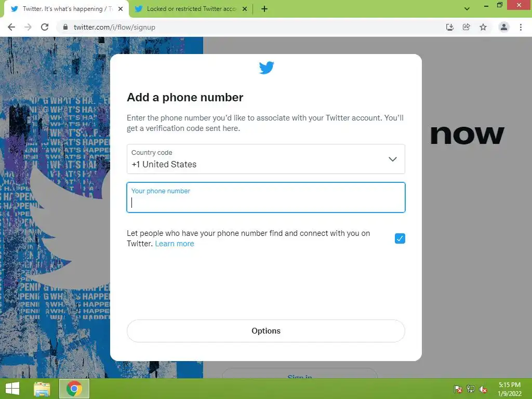This screenshot has height=399, width=532.
Task: Open File Explorer from the taskbar
Action: (x=42, y=389)
